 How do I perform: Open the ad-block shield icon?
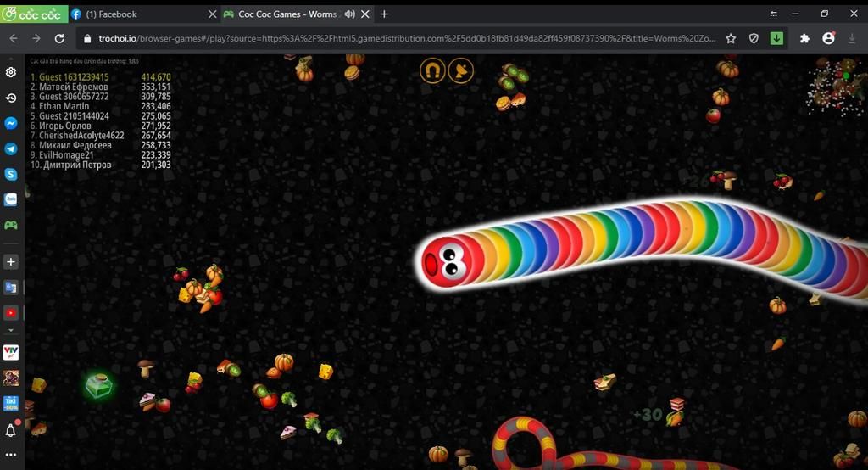pyautogui.click(x=754, y=38)
